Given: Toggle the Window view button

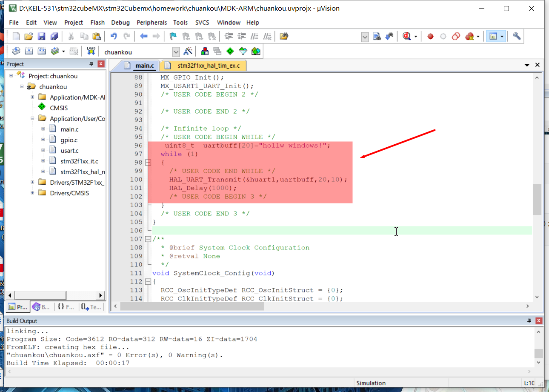Looking at the screenshot, I should coord(493,36).
